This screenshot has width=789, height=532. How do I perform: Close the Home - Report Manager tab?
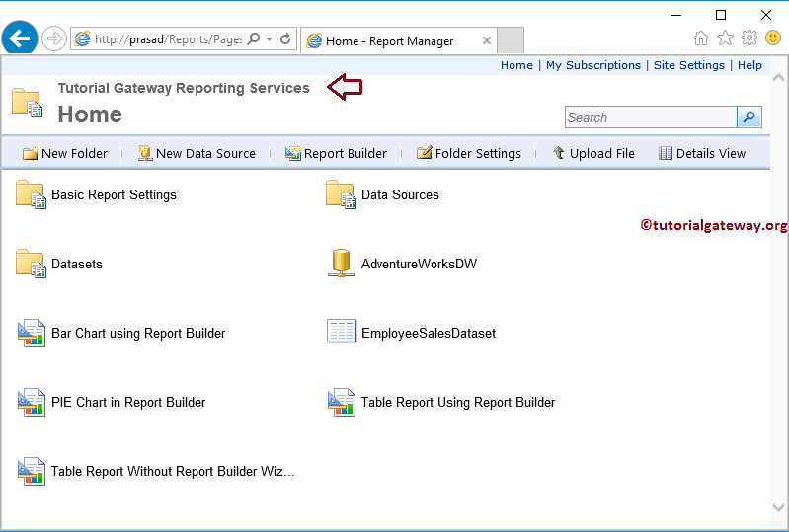tap(487, 40)
